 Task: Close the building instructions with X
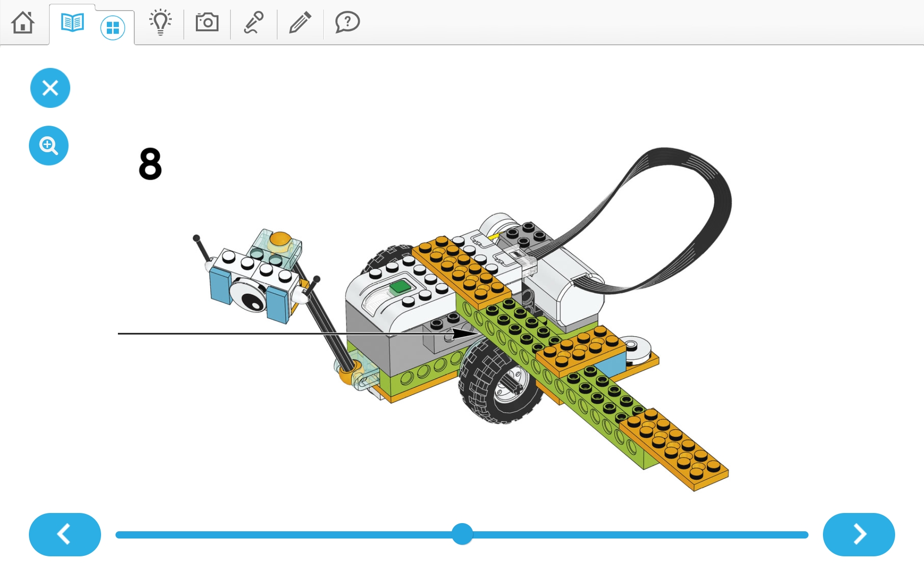click(50, 88)
